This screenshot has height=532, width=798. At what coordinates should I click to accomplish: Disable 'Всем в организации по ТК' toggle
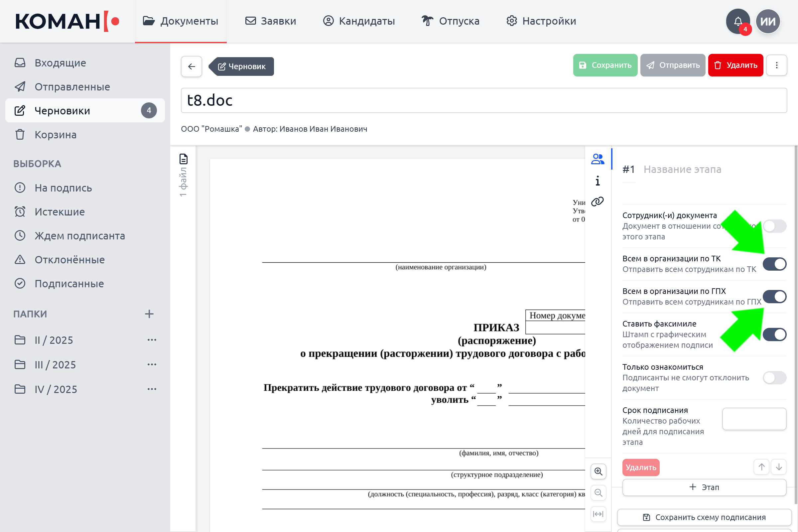(x=775, y=264)
